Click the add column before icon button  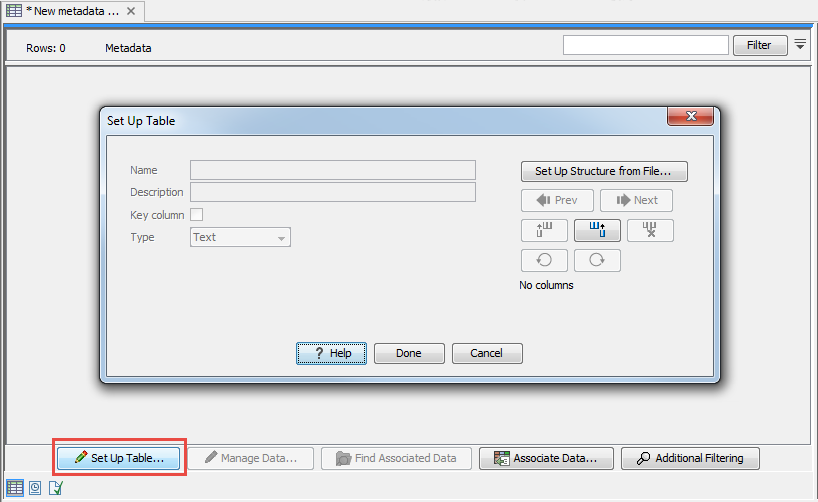(x=544, y=231)
